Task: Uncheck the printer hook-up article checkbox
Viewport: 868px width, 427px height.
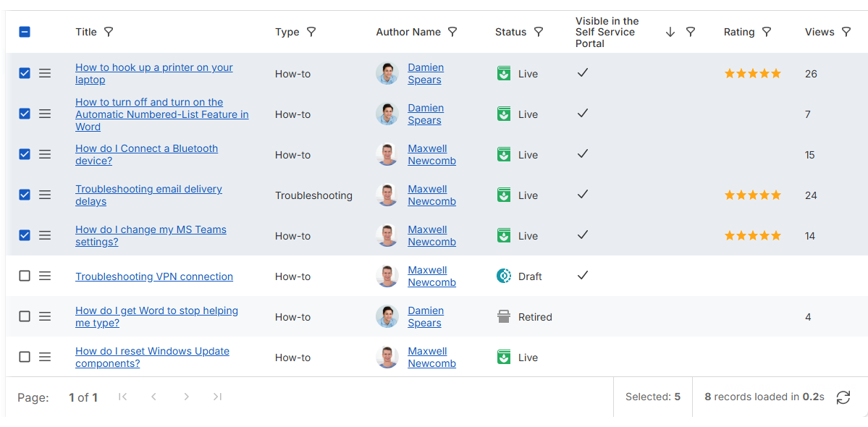Action: pyautogui.click(x=25, y=73)
